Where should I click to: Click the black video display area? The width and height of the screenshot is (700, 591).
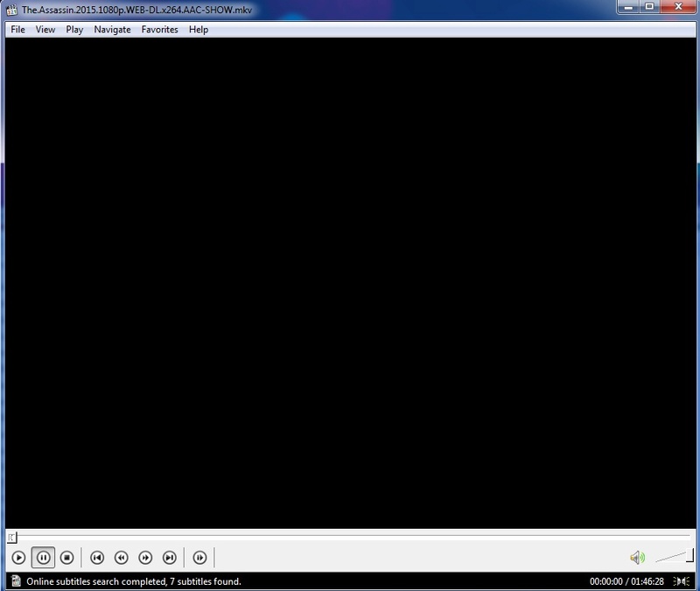pyautogui.click(x=351, y=283)
